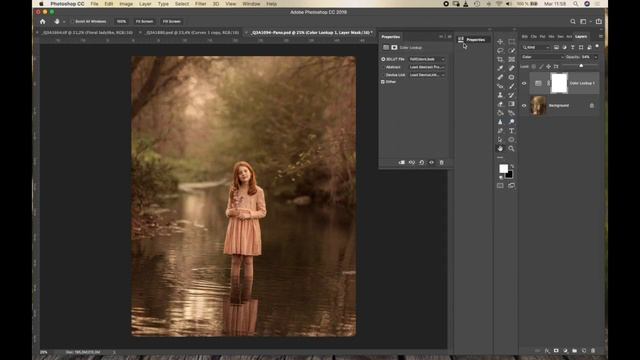This screenshot has height=360, width=640.
Task: Open the Filter menu
Action: click(200, 4)
